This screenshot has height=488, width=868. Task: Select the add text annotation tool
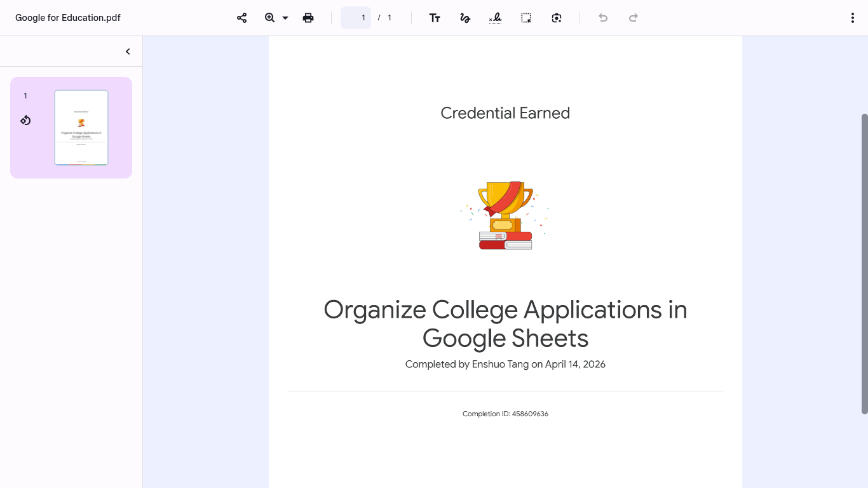[x=435, y=18]
